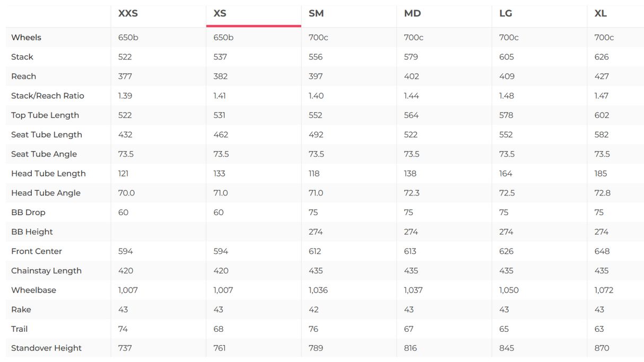Switch to the SM size column
This screenshot has width=644, height=362.
point(316,14)
